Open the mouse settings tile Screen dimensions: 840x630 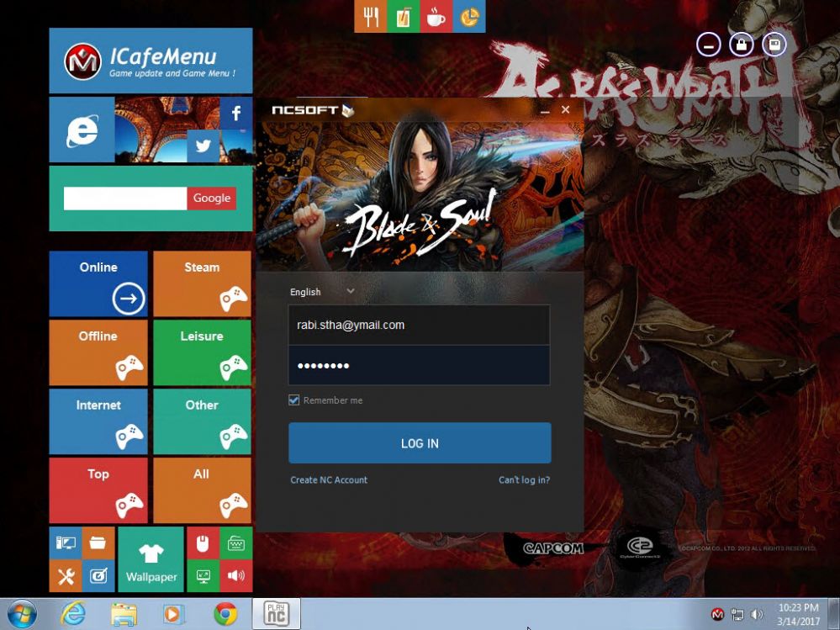203,543
